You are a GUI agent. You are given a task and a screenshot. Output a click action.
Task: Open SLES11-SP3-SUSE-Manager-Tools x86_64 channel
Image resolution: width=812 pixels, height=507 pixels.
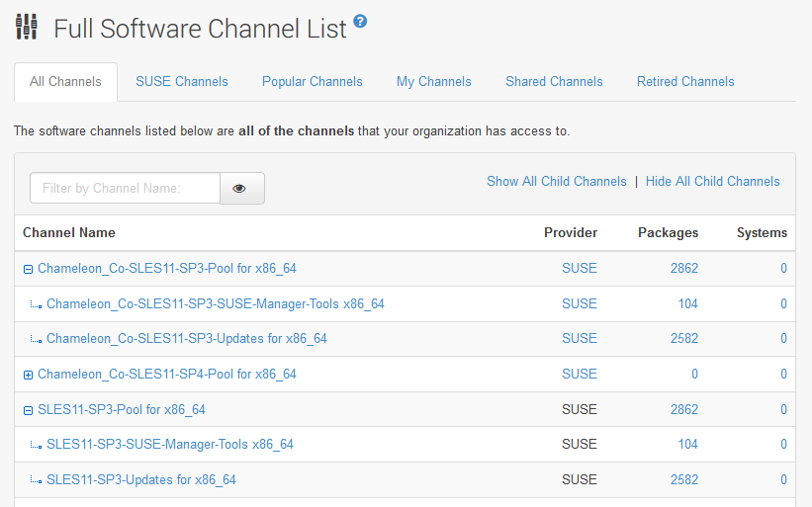point(170,445)
